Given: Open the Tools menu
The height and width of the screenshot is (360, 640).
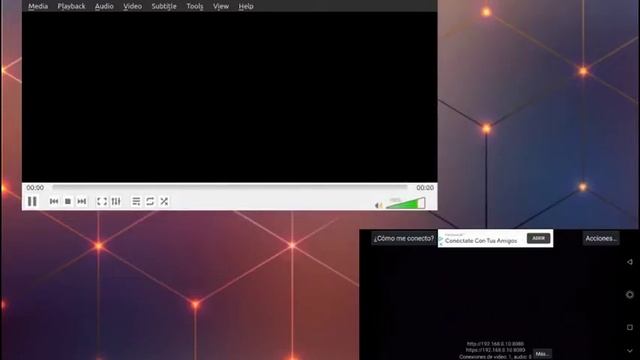Looking at the screenshot, I should tap(195, 6).
